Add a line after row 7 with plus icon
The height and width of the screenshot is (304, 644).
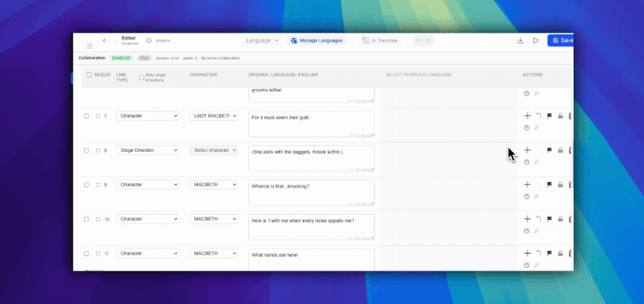(527, 116)
